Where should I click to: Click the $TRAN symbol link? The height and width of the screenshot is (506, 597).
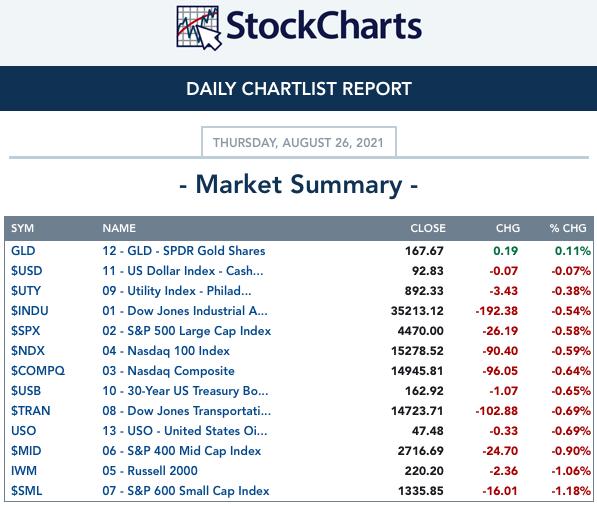(x=31, y=411)
